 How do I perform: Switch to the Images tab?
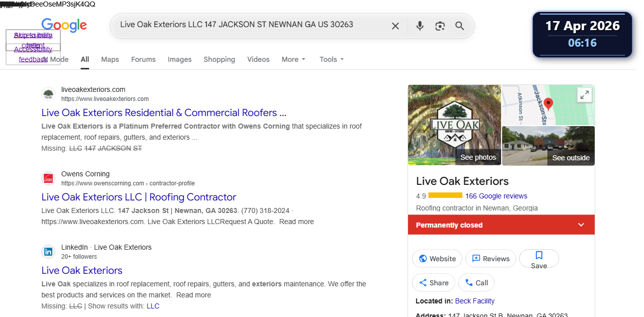(x=180, y=59)
